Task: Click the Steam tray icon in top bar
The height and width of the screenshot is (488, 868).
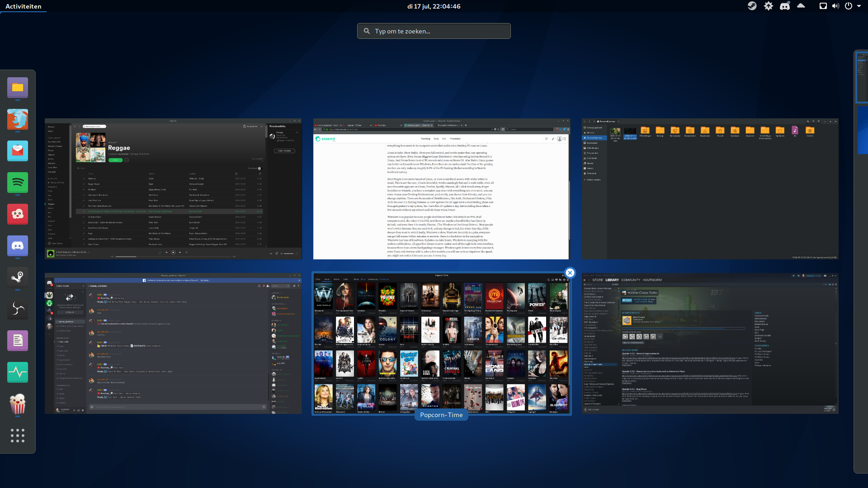Action: tap(752, 6)
